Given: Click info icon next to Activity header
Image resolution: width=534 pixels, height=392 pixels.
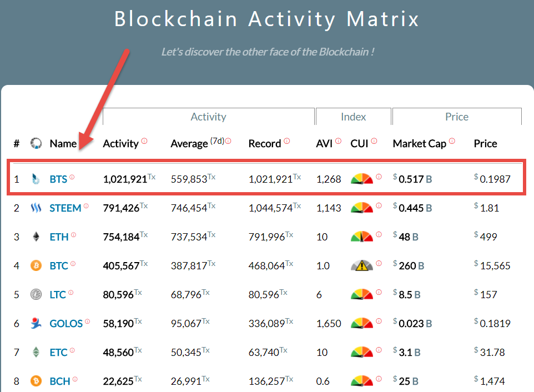Looking at the screenshot, I should click(x=144, y=140).
